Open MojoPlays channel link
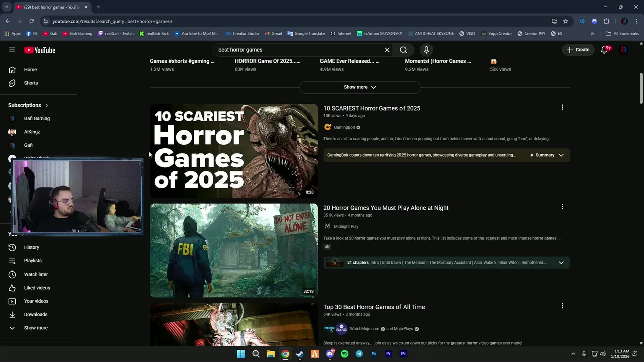The width and height of the screenshot is (644, 362). [403, 329]
